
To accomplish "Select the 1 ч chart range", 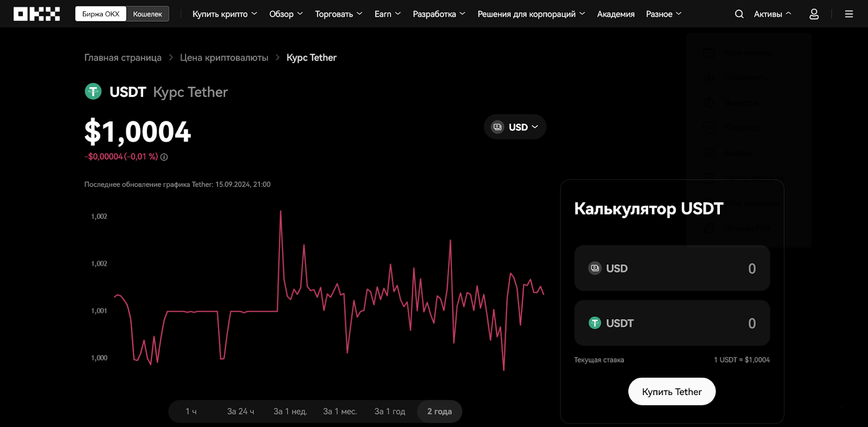I will click(191, 411).
